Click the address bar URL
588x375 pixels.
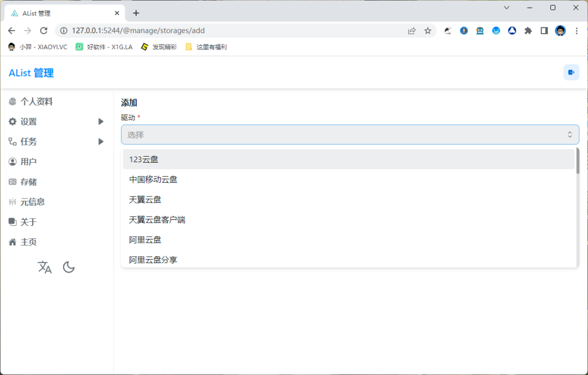click(x=138, y=30)
